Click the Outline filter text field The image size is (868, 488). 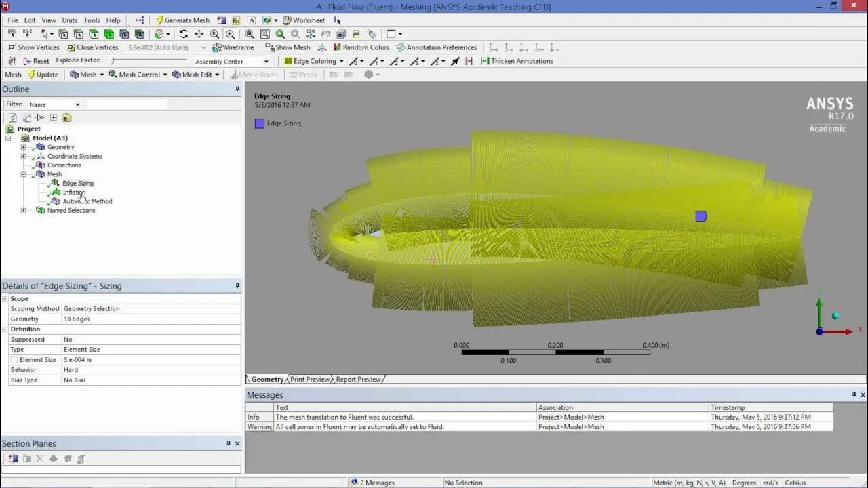pyautogui.click(x=126, y=104)
